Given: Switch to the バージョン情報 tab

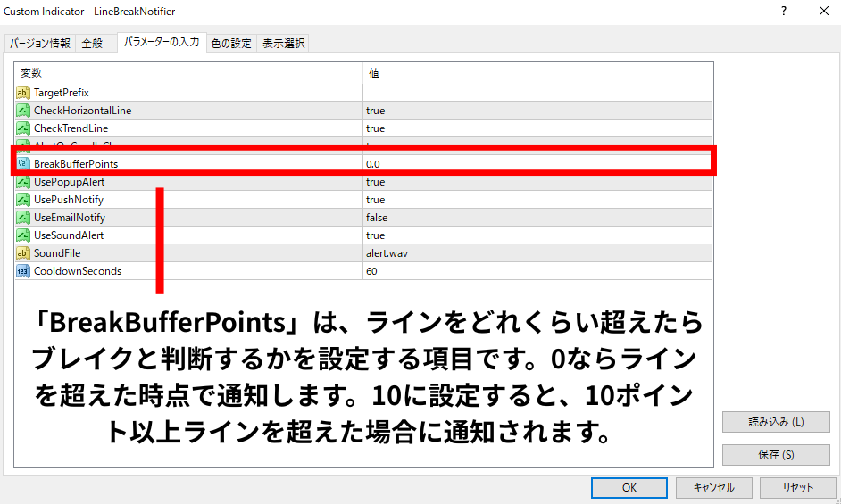Looking at the screenshot, I should (x=40, y=44).
